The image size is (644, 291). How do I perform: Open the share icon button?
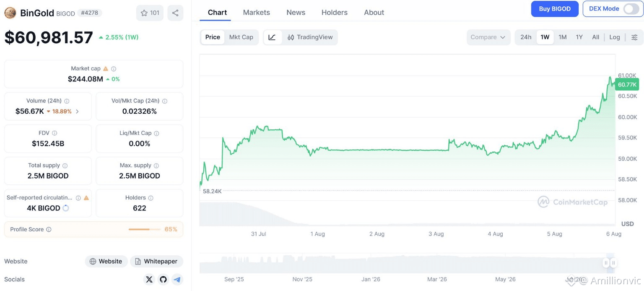(x=175, y=13)
